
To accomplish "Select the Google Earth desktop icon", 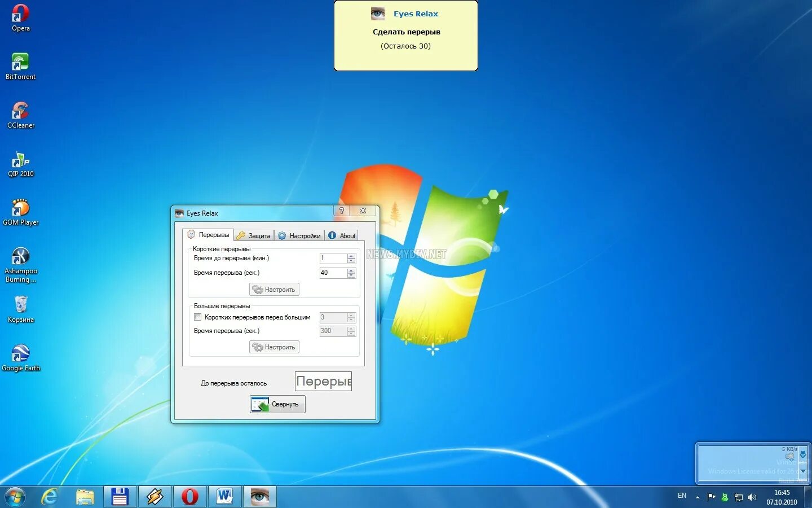I will [x=21, y=358].
